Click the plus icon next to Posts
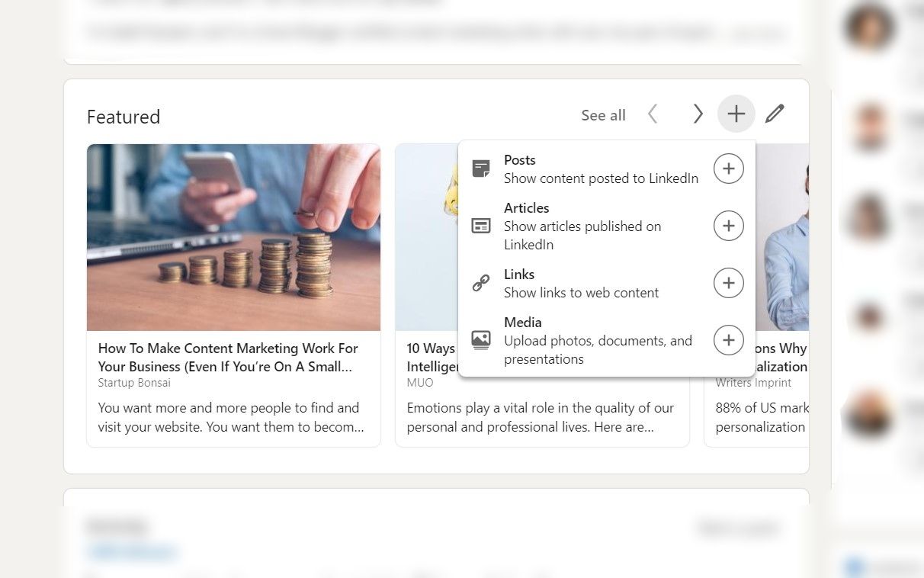924x578 pixels. tap(728, 168)
